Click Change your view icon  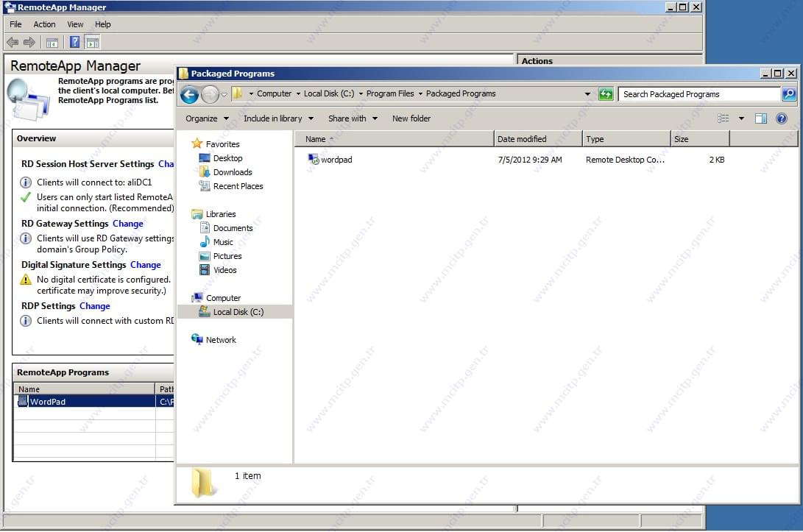[723, 118]
